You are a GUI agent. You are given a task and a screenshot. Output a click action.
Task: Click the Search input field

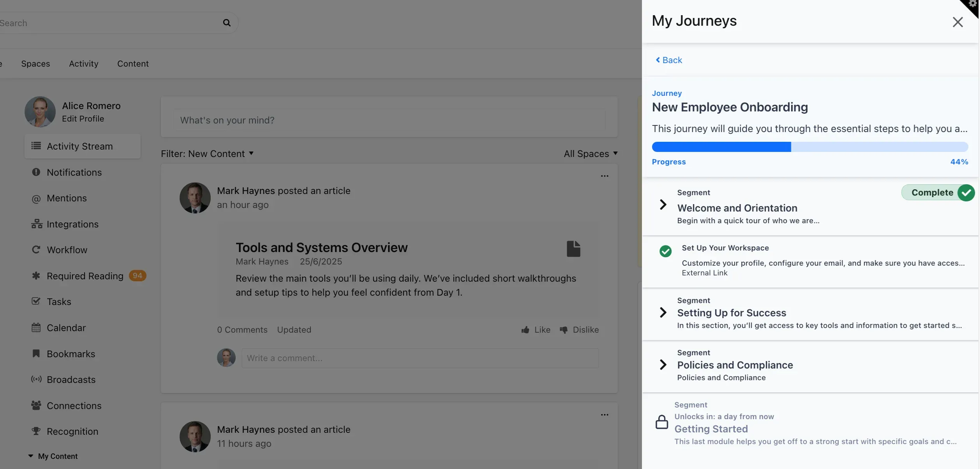pyautogui.click(x=109, y=23)
